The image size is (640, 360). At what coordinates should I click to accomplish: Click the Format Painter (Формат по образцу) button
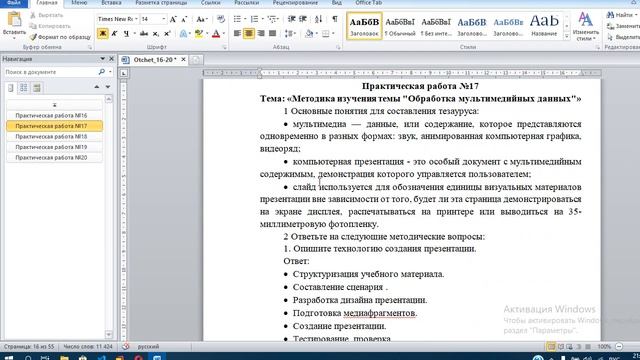point(60,37)
